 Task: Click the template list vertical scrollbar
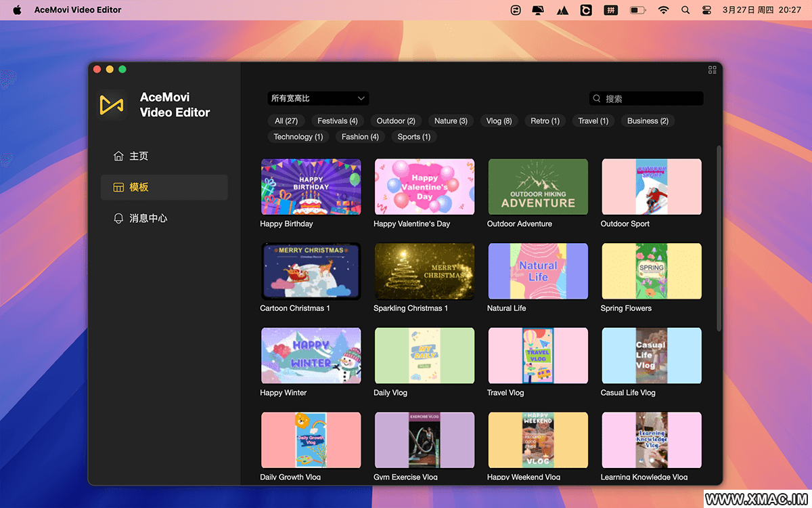719,237
